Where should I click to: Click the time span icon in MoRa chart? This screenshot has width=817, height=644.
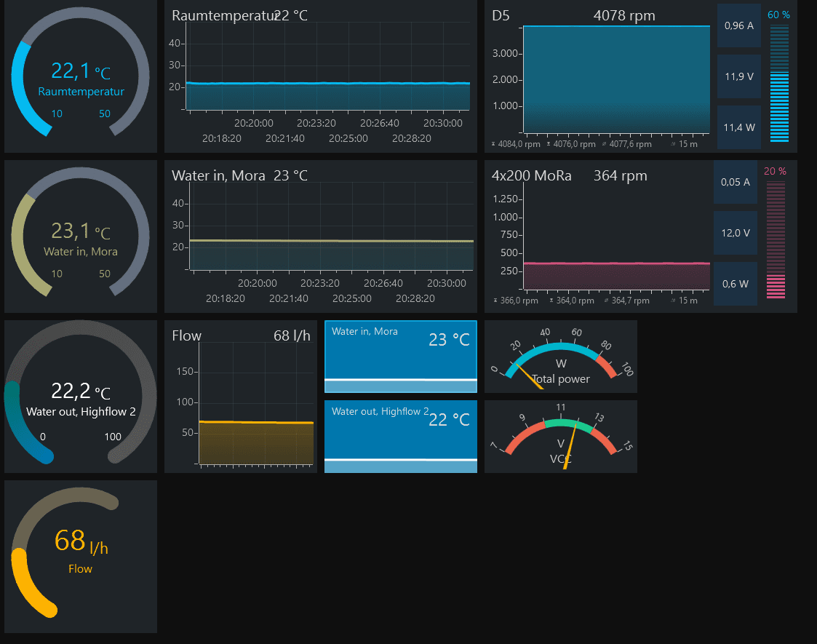pyautogui.click(x=673, y=301)
